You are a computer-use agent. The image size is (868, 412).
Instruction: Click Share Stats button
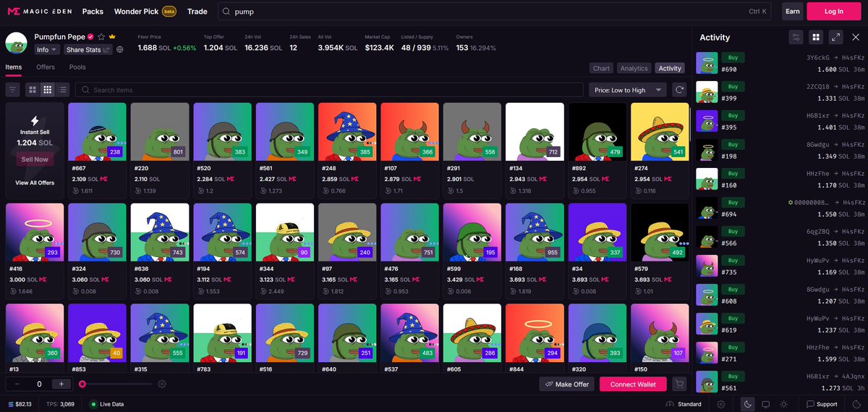[88, 50]
